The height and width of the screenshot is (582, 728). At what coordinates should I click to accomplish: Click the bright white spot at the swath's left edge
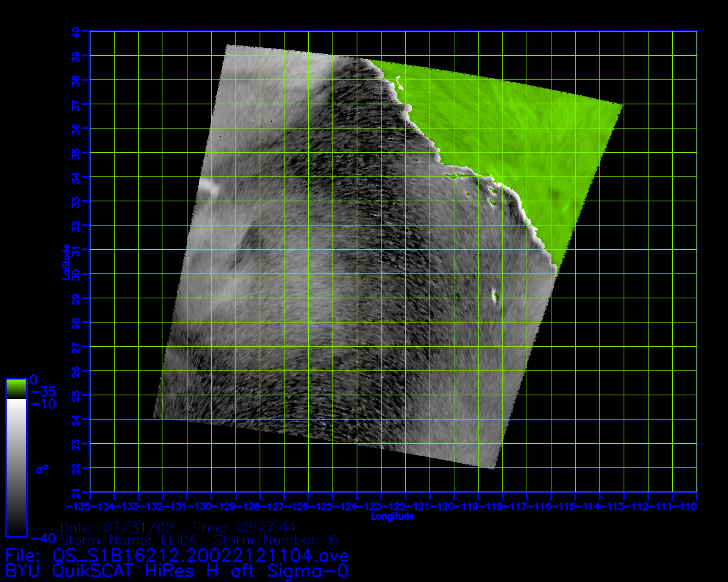coord(211,187)
